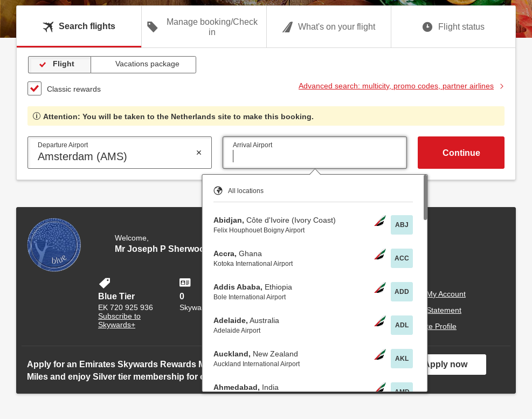Click the blue tier membership badge
This screenshot has width=532, height=419.
[x=54, y=245]
